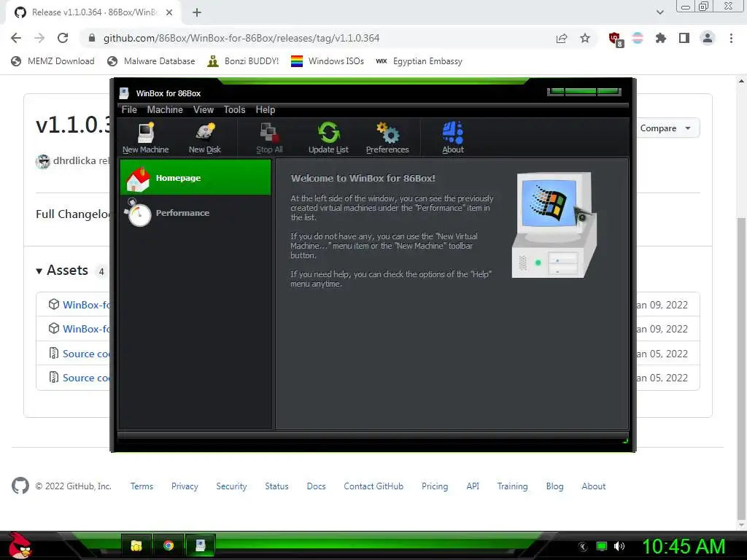The image size is (747, 560).
Task: Click the WinBox taskbar button
Action: coord(201,545)
